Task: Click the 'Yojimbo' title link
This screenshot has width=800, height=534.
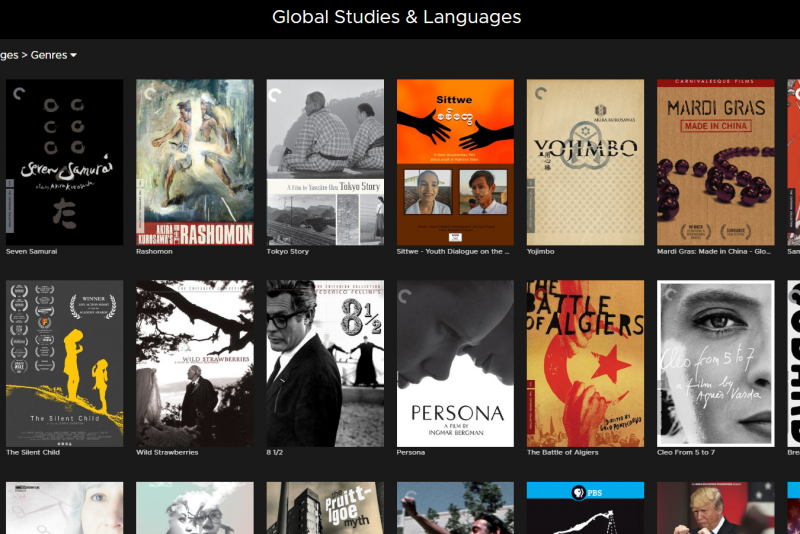Action: pos(540,251)
